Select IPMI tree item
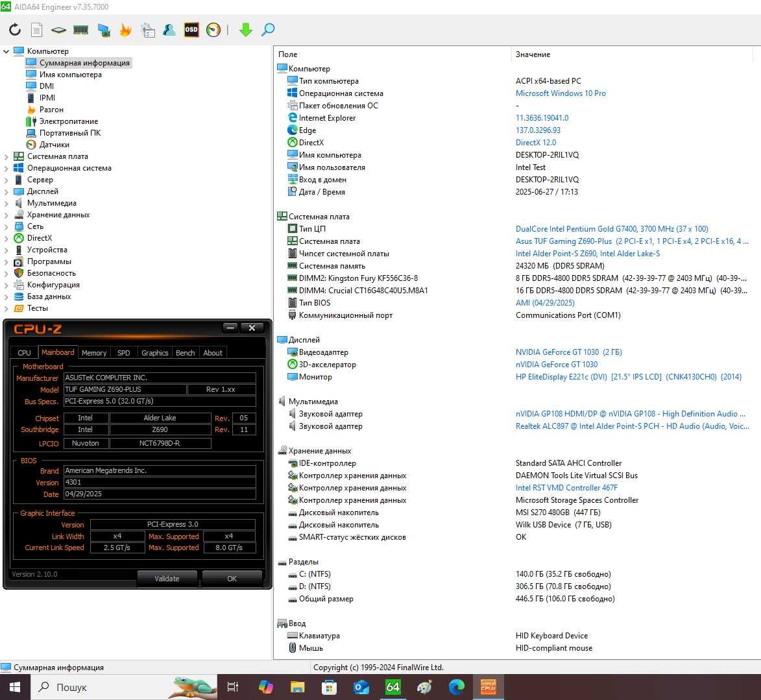The width and height of the screenshot is (761, 700). click(47, 97)
